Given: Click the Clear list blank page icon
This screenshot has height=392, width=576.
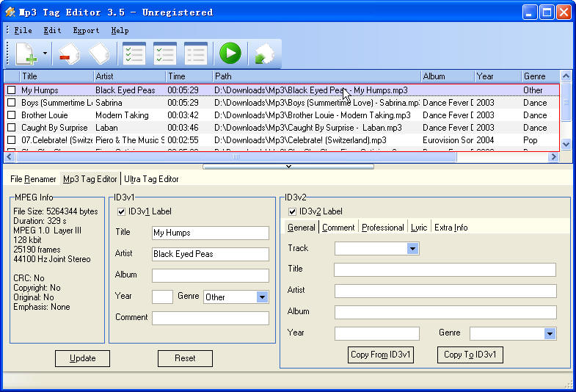Looking at the screenshot, I should [x=99, y=54].
